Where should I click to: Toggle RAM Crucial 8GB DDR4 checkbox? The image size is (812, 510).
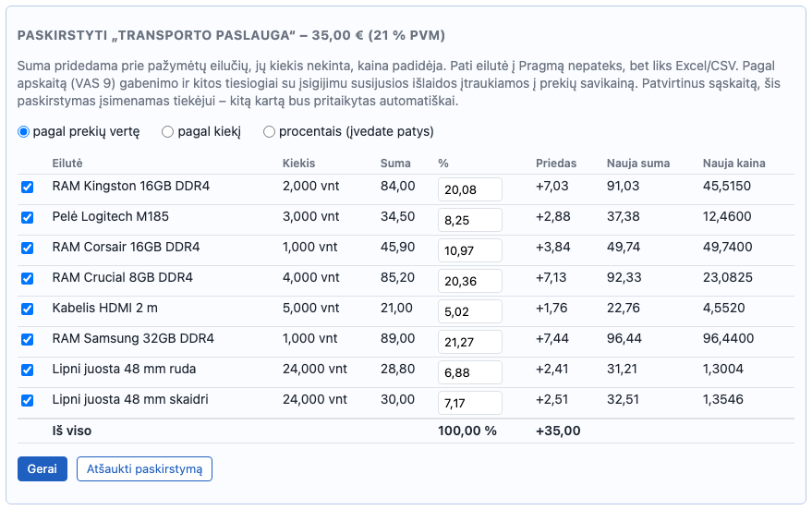[x=28, y=278]
